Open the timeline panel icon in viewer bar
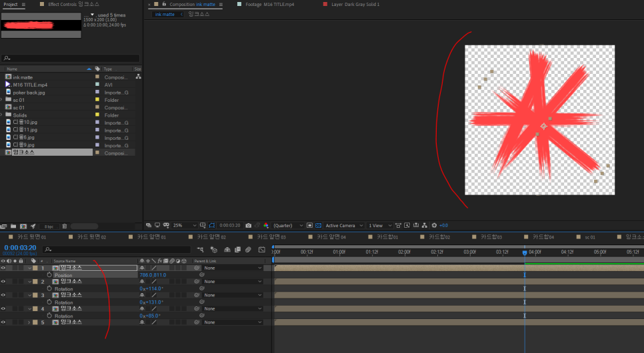 pos(416,225)
